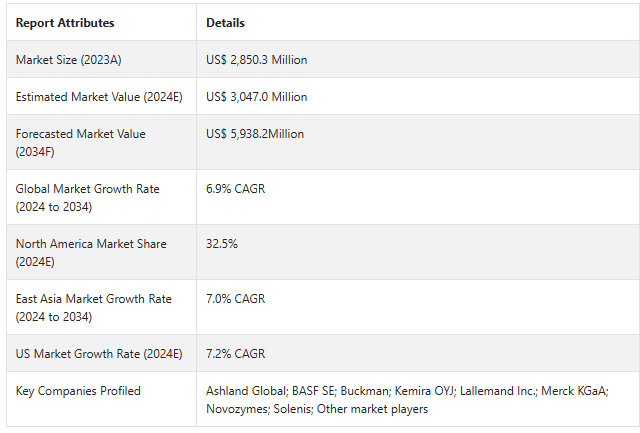Click the US$ 5,938.2Million value
640x433 pixels.
[x=255, y=134]
